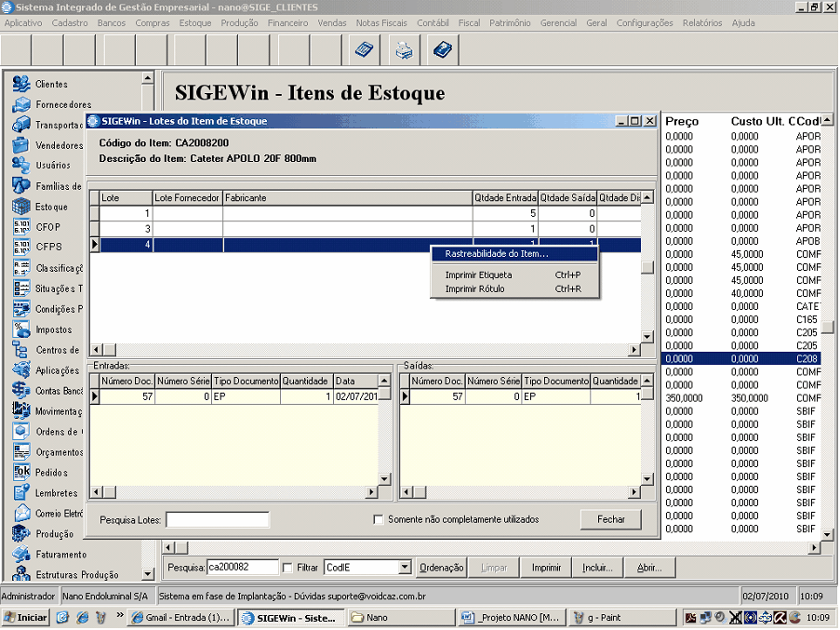Open the Movimentações sidebar icon
This screenshot has height=630, width=840.
[20, 411]
